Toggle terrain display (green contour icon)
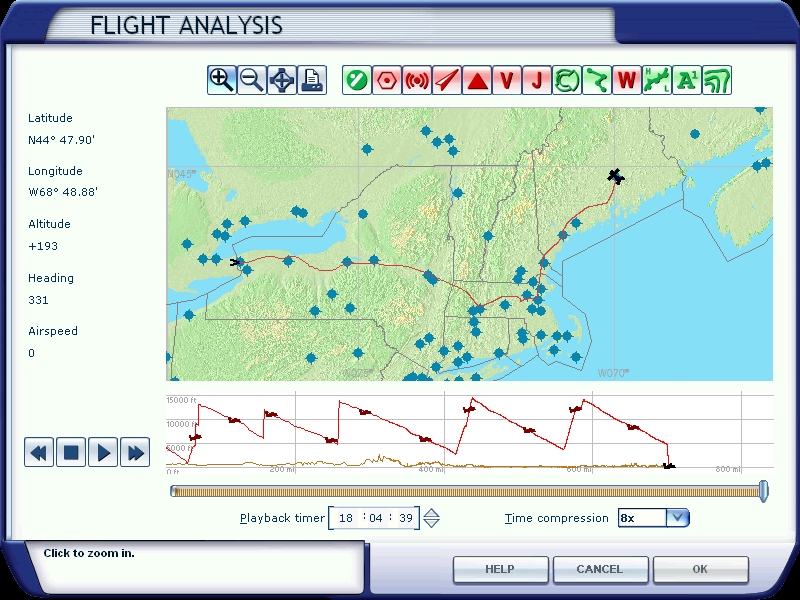800x600 pixels. pyautogui.click(x=717, y=80)
